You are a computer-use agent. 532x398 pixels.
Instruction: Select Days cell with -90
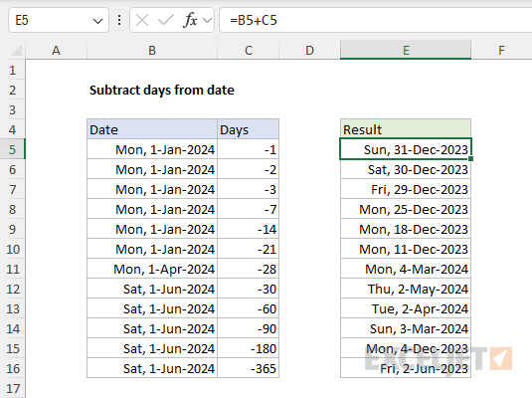tap(249, 328)
